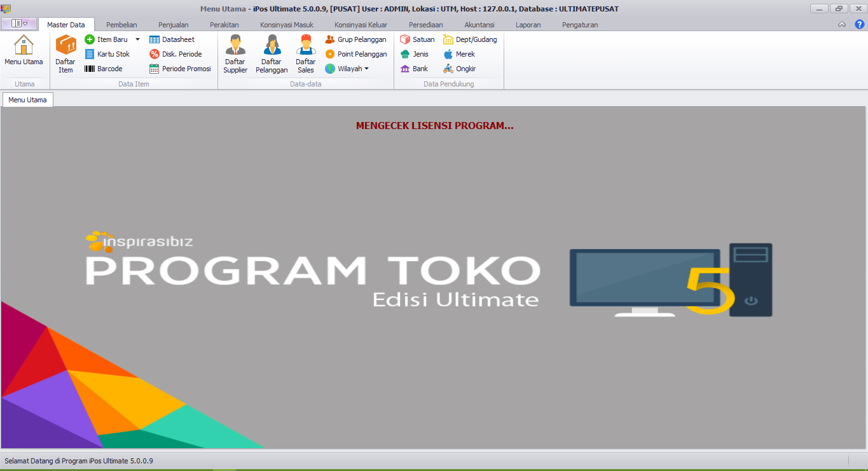
Task: Open the Wilayah dropdown
Action: pyautogui.click(x=347, y=69)
